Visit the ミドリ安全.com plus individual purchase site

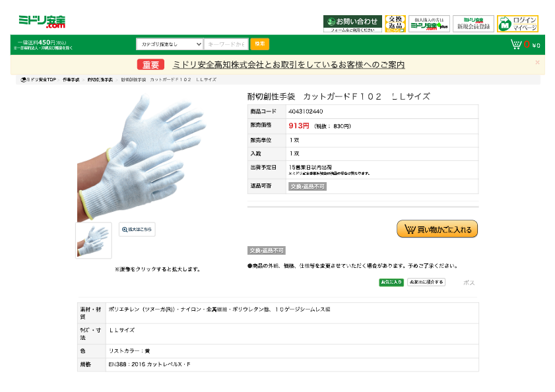pyautogui.click(x=429, y=23)
